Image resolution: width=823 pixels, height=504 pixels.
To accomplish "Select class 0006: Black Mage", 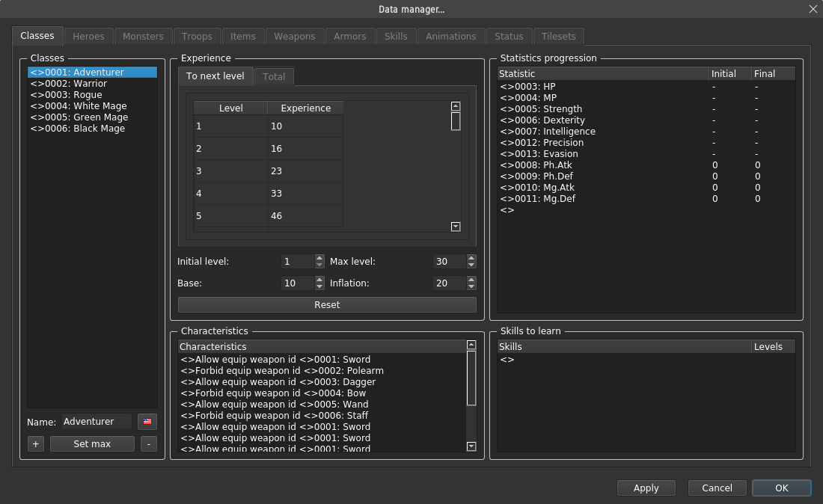I will pyautogui.click(x=92, y=129).
